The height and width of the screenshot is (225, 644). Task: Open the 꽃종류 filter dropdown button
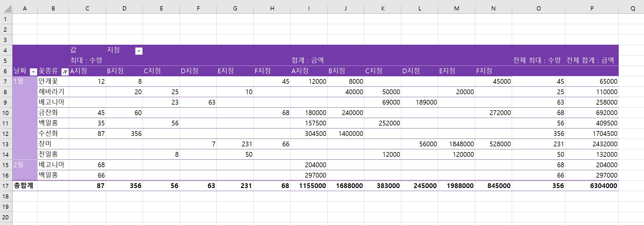coord(65,72)
